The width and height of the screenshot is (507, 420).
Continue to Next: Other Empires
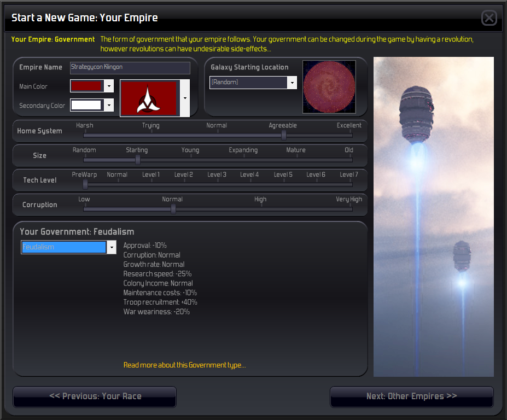pyautogui.click(x=412, y=396)
